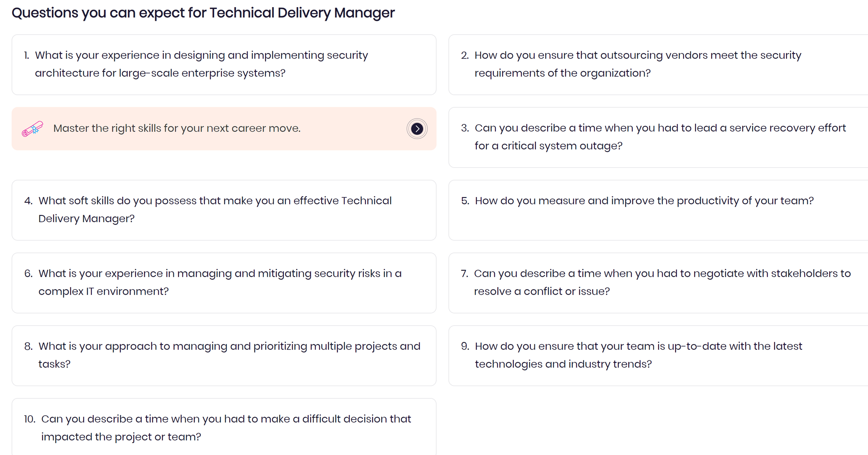Open question 5 on team productivity
Image resolution: width=868 pixels, height=455 pixels.
tap(658, 210)
